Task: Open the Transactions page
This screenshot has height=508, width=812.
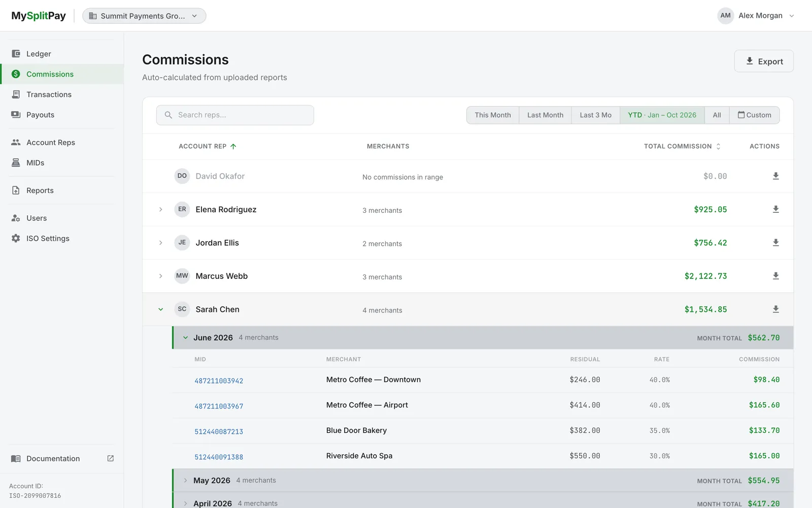Action: click(62, 94)
